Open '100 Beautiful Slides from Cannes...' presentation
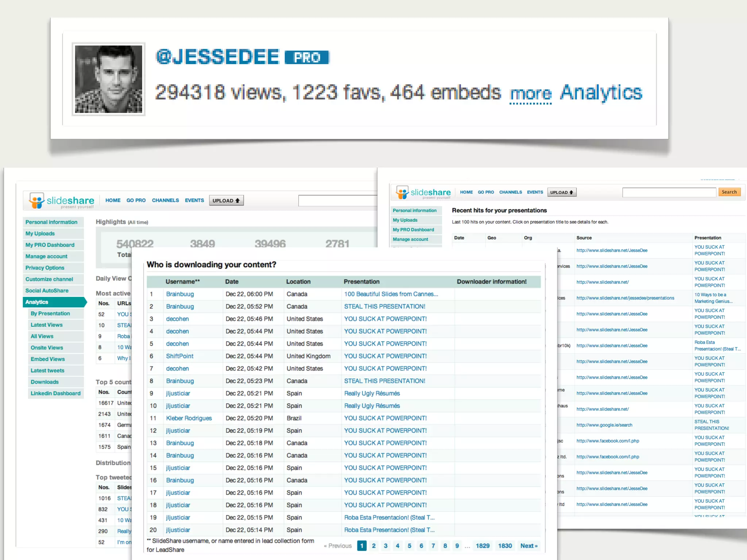Screen dimensions: 747x560 [391, 294]
